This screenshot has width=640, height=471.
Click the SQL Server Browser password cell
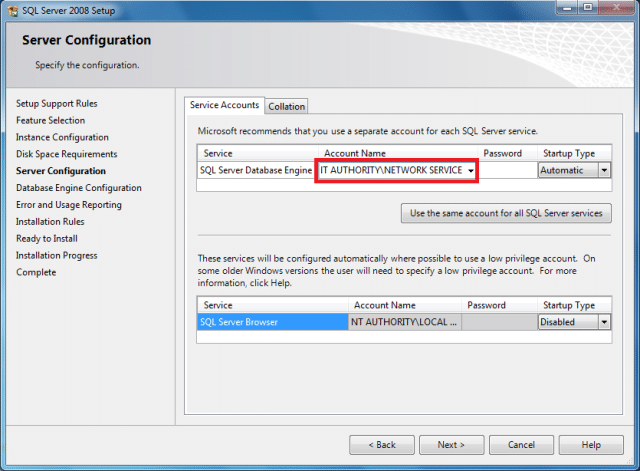[x=499, y=322]
